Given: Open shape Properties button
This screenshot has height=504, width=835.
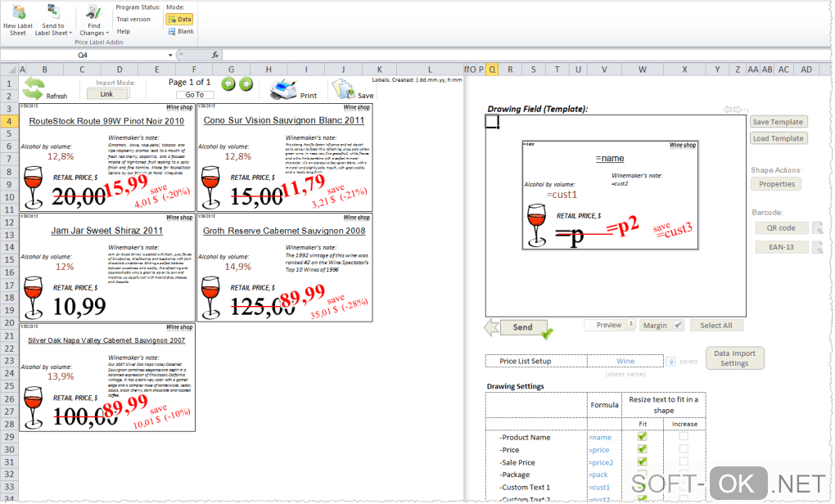Looking at the screenshot, I should click(776, 184).
